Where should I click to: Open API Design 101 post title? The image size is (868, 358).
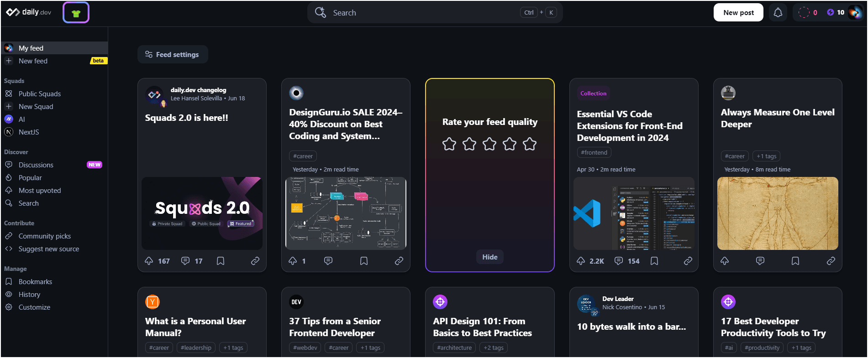(482, 327)
